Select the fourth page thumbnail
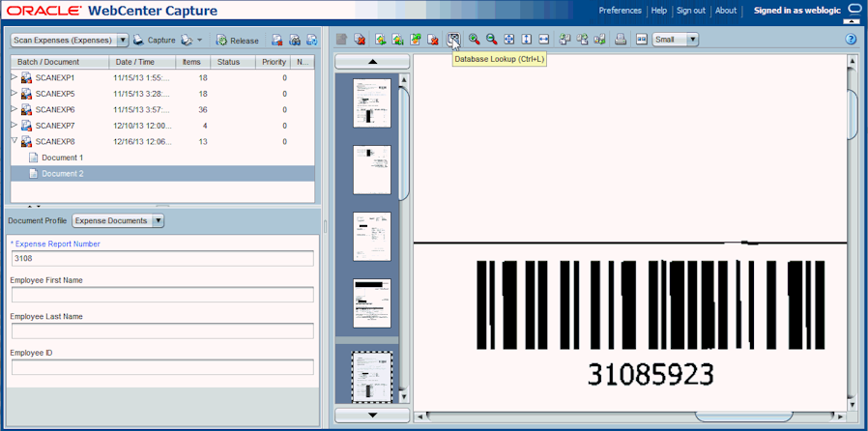Screen dimensions: 868x431 [372, 303]
